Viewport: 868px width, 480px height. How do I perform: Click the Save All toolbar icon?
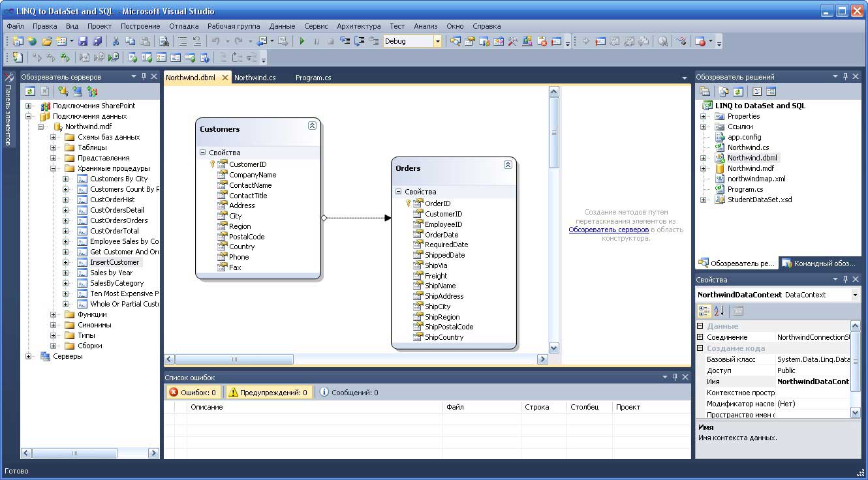[97, 41]
